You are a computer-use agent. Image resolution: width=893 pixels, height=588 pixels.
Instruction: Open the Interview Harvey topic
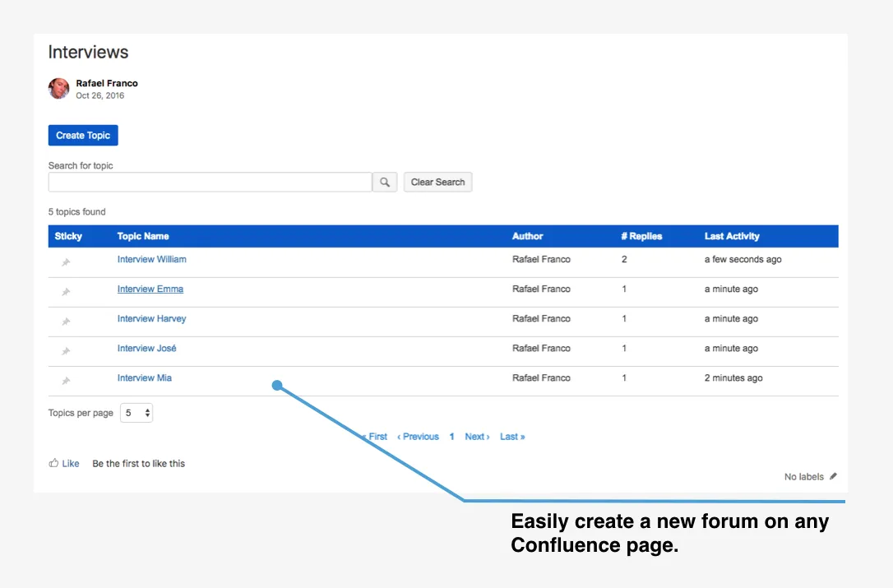click(151, 318)
